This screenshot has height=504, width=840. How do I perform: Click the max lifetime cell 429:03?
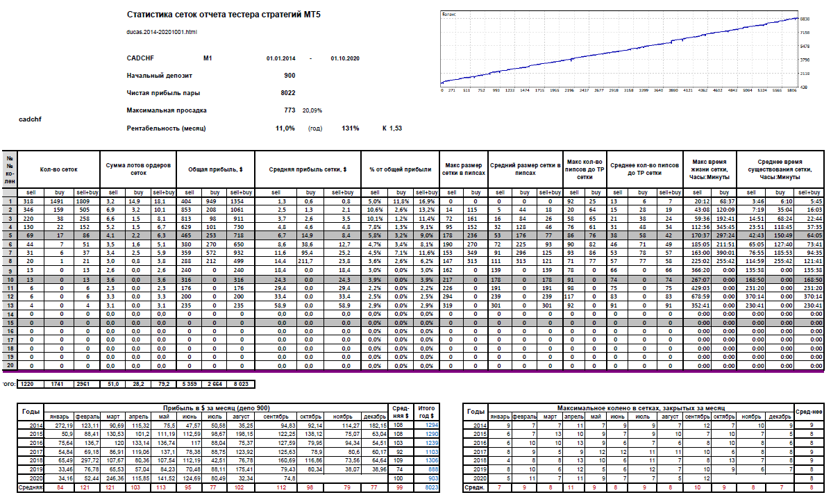point(696,288)
